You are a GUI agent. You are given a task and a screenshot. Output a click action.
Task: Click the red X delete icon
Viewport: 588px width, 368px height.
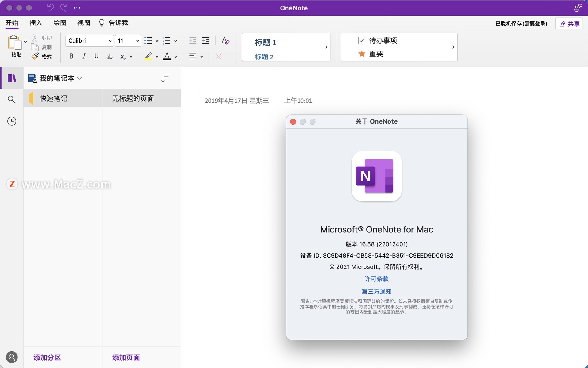point(219,56)
